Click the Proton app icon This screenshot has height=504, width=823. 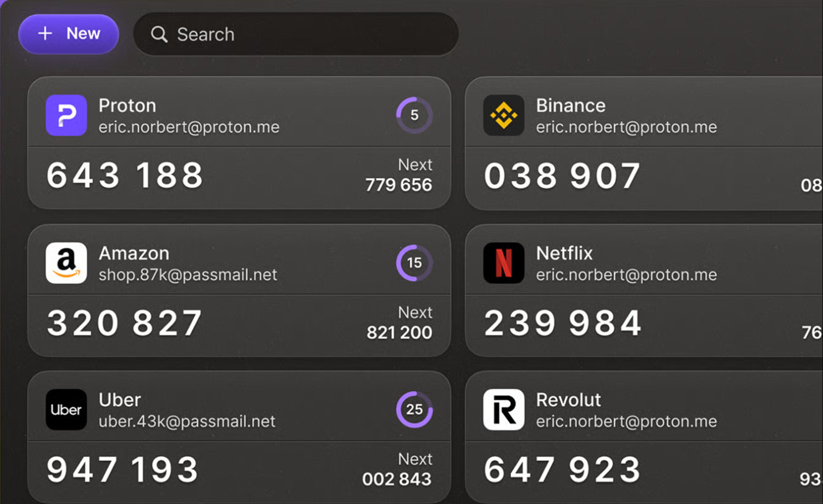coord(66,116)
